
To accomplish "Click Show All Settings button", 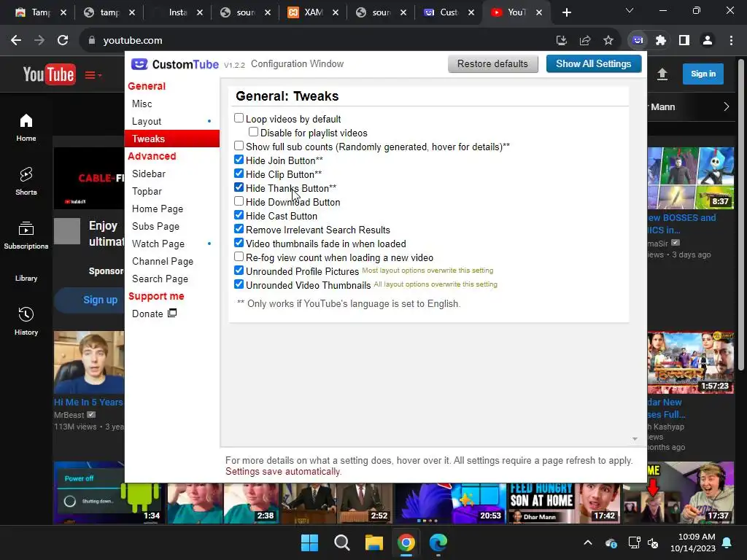I will 594,64.
